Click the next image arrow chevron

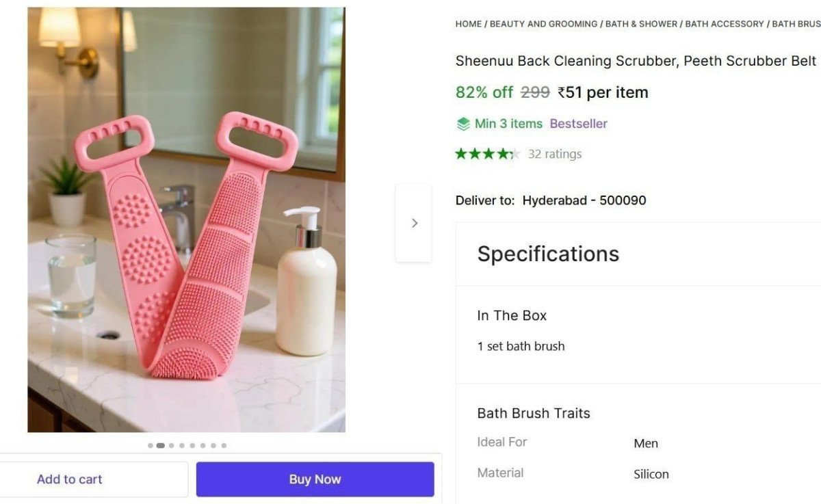coord(414,223)
